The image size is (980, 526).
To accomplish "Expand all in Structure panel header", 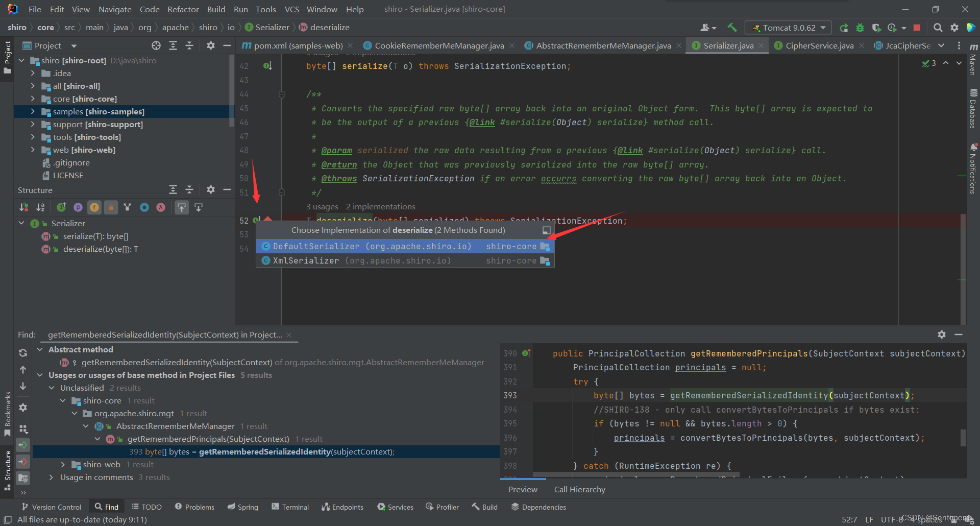I will pos(173,190).
